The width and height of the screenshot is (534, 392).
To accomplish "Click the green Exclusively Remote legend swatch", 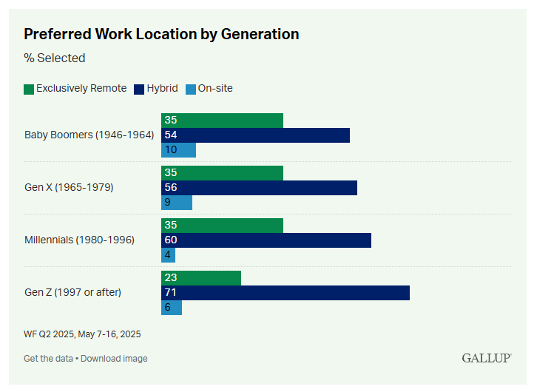I will click(29, 89).
